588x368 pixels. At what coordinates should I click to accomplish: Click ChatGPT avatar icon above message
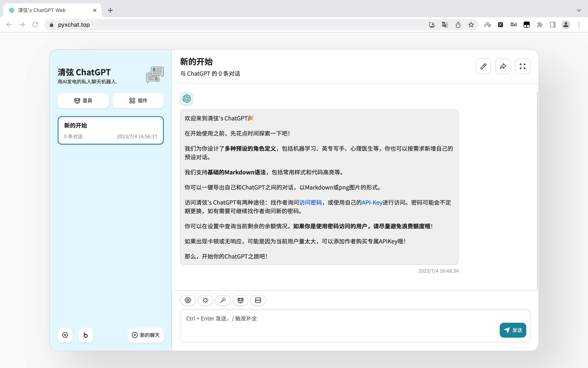(187, 99)
